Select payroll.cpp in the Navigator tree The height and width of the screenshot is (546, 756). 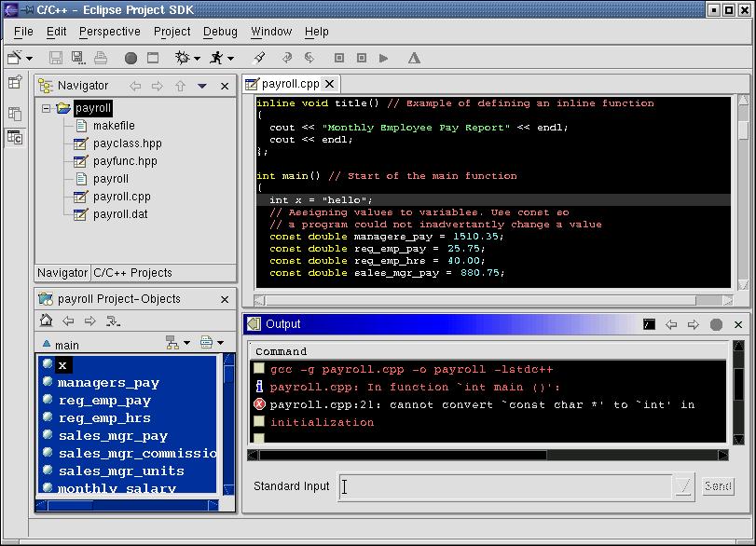point(121,197)
